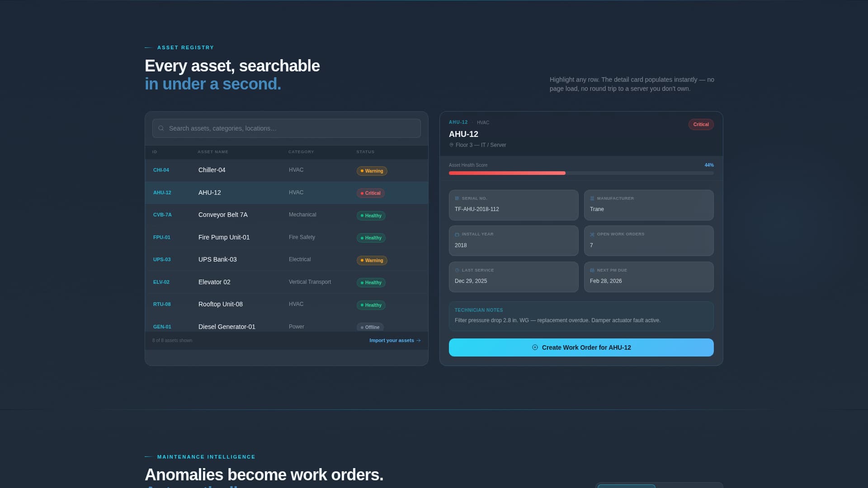Click the Healthy badge on Fire Pump Unit-01
Image resolution: width=868 pixels, height=488 pixels.
click(371, 238)
